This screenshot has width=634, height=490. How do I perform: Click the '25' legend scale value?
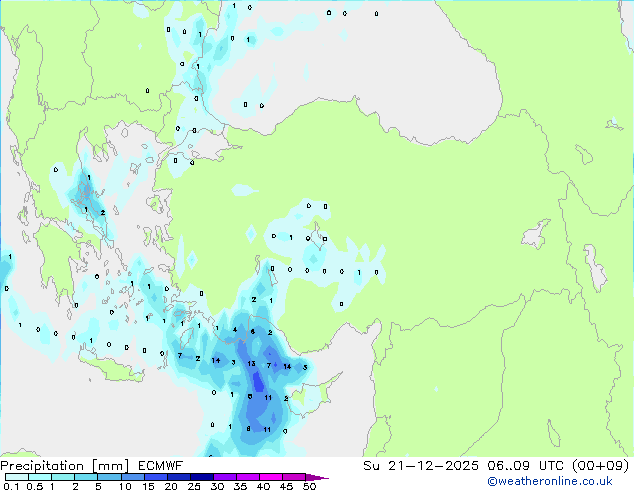pos(194,486)
